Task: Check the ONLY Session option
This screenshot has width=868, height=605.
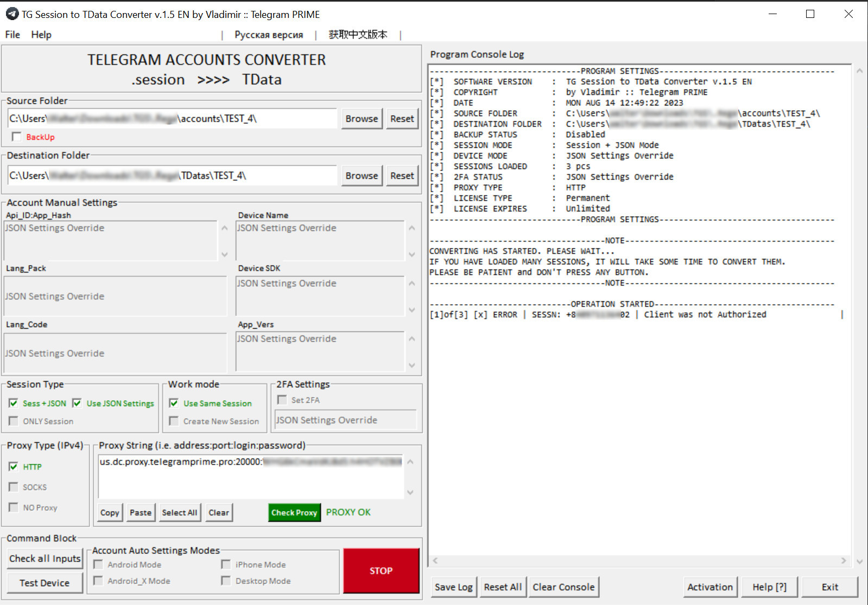Action: (13, 421)
